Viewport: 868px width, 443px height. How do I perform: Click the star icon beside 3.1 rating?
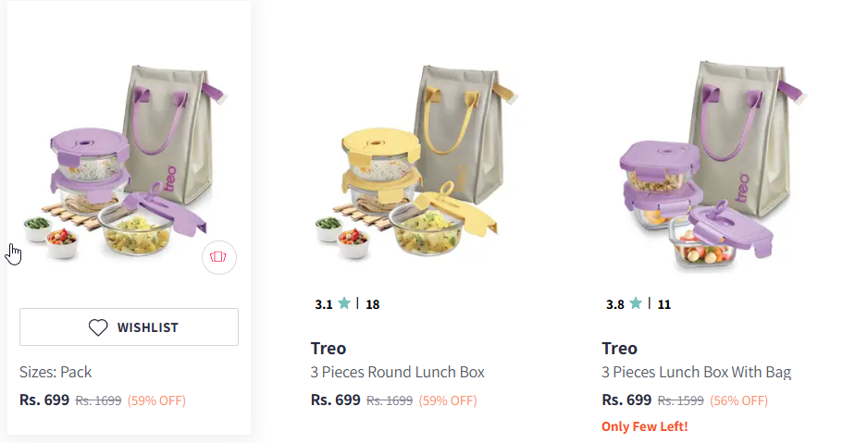[x=344, y=303]
